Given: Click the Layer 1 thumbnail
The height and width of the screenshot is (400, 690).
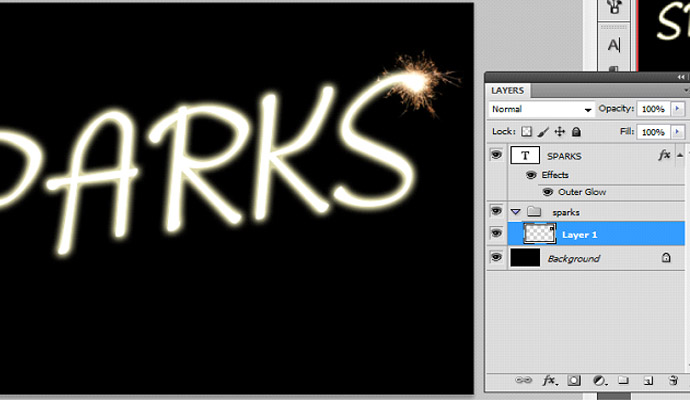Looking at the screenshot, I should coord(539,234).
